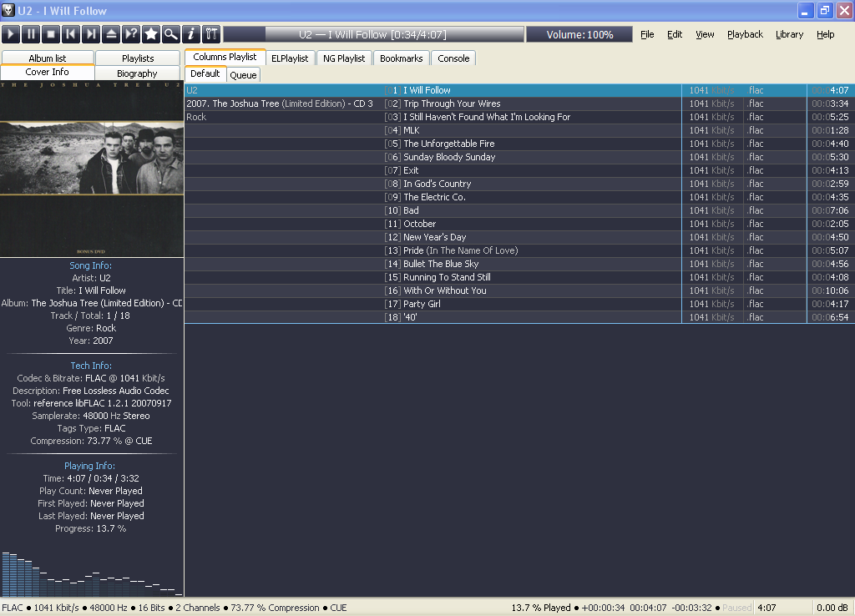Select I Still Haven't Found What I'm Looking For

[519, 117]
